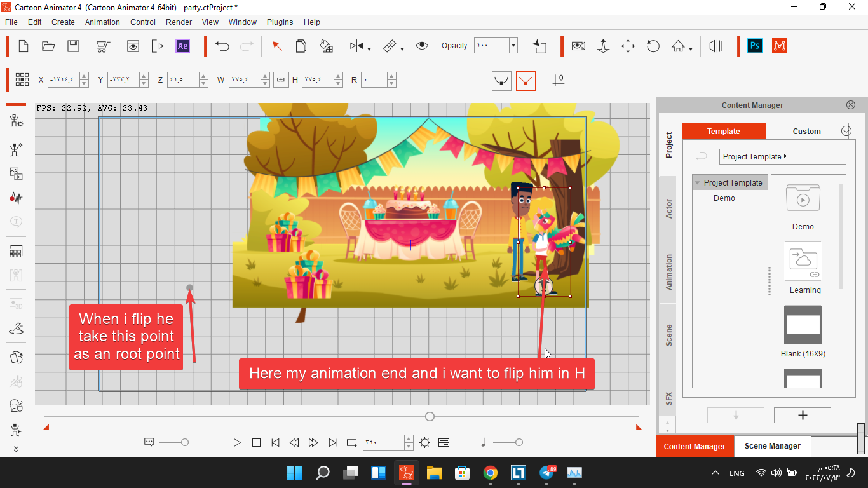Increase the Y value stepper up

[144, 76]
